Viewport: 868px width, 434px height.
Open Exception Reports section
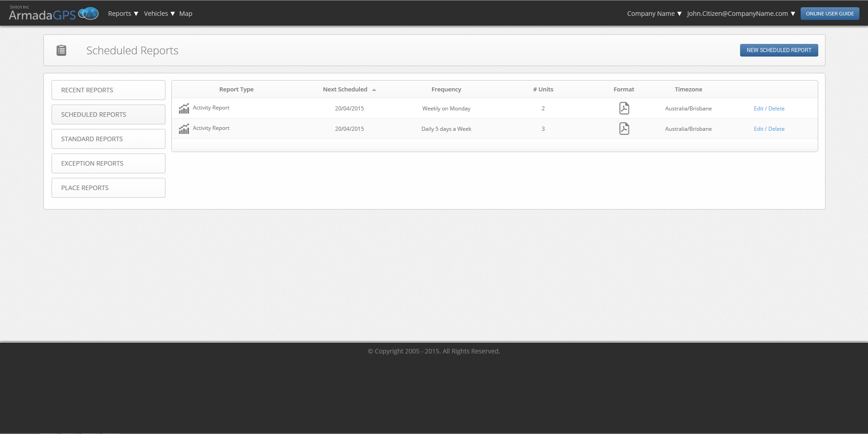pyautogui.click(x=108, y=163)
